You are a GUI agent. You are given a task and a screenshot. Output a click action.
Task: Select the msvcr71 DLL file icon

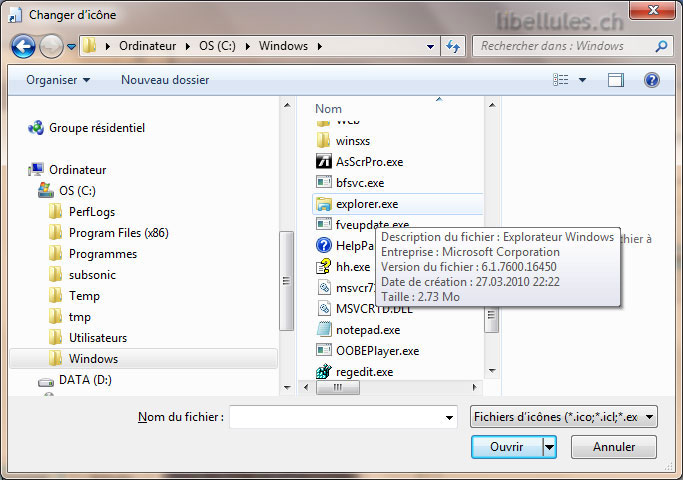pyautogui.click(x=324, y=287)
